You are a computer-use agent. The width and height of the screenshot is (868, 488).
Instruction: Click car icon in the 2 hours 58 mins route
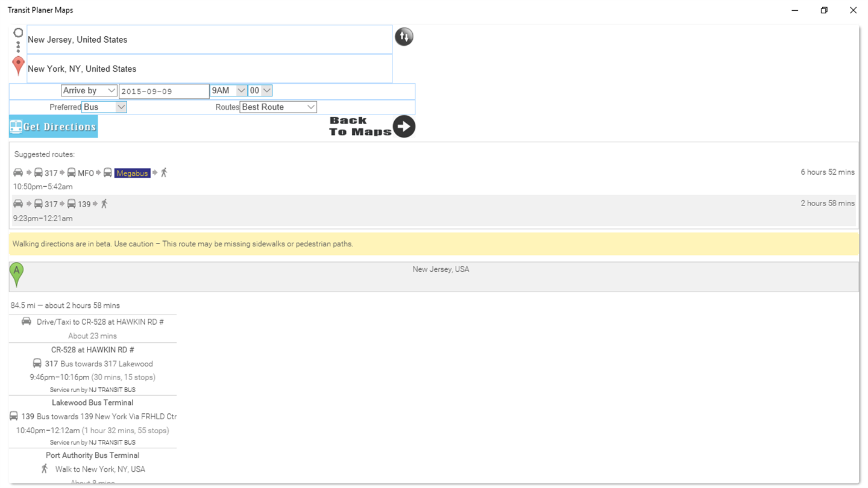(x=18, y=204)
